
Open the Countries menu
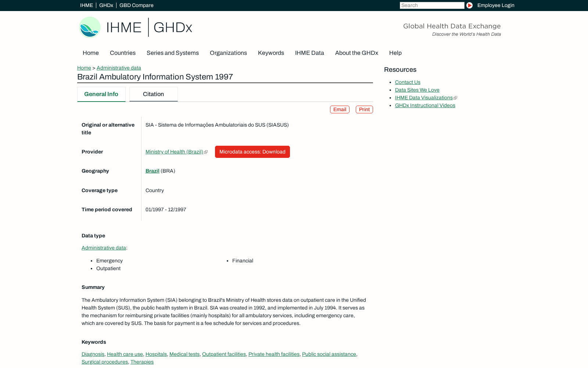[123, 53]
